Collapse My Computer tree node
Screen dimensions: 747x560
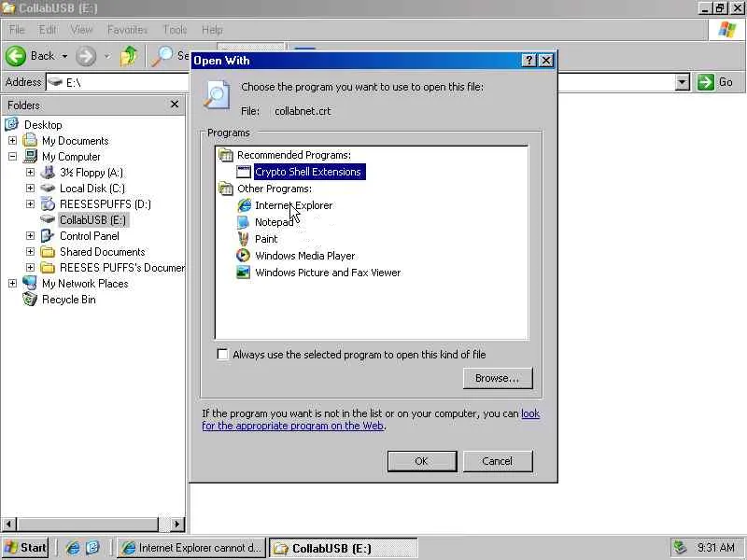coord(12,156)
